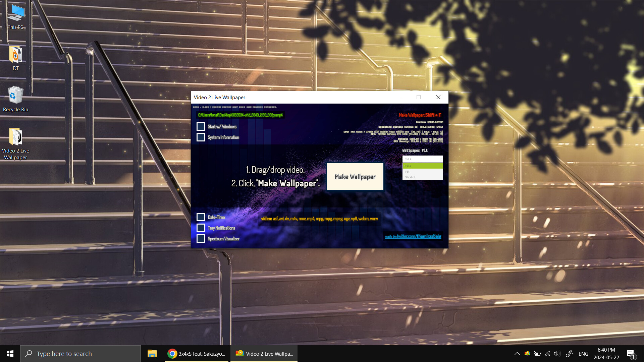Enable Tray Notifications
This screenshot has height=362, width=644.
[201, 228]
